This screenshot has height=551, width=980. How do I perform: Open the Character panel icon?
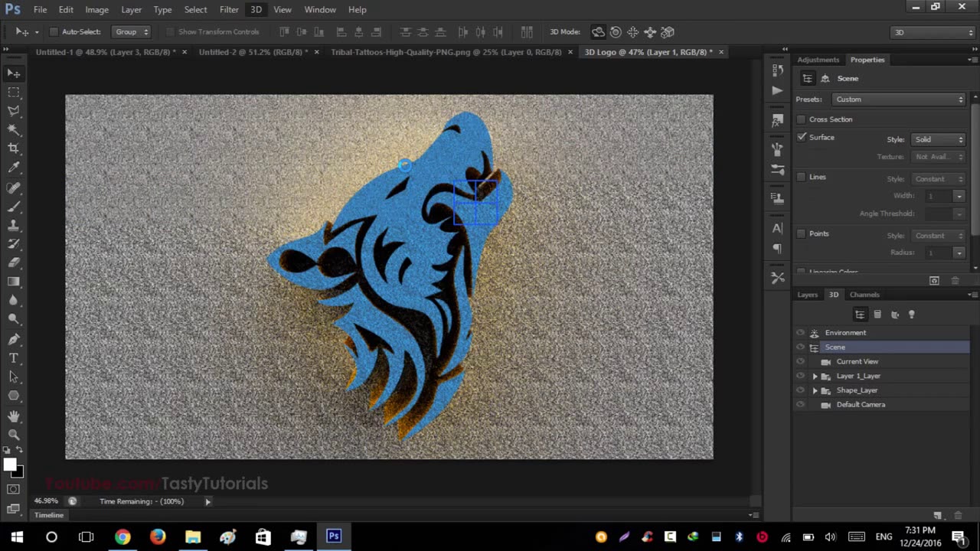point(778,228)
